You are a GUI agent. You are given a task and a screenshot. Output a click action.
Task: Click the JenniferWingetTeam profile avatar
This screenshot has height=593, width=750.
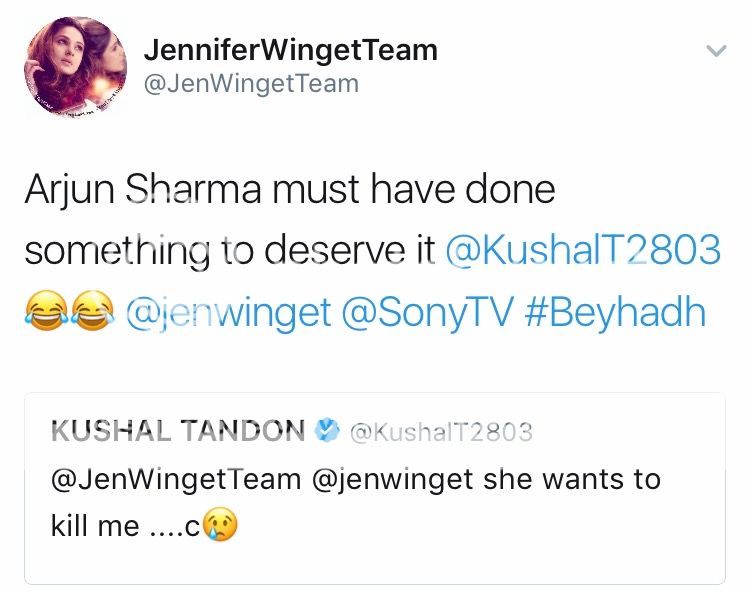(76, 68)
